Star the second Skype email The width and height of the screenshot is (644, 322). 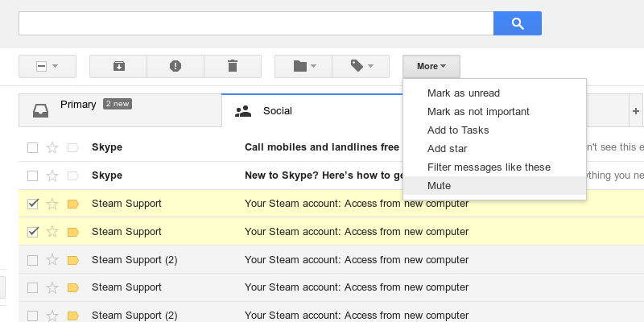click(52, 175)
